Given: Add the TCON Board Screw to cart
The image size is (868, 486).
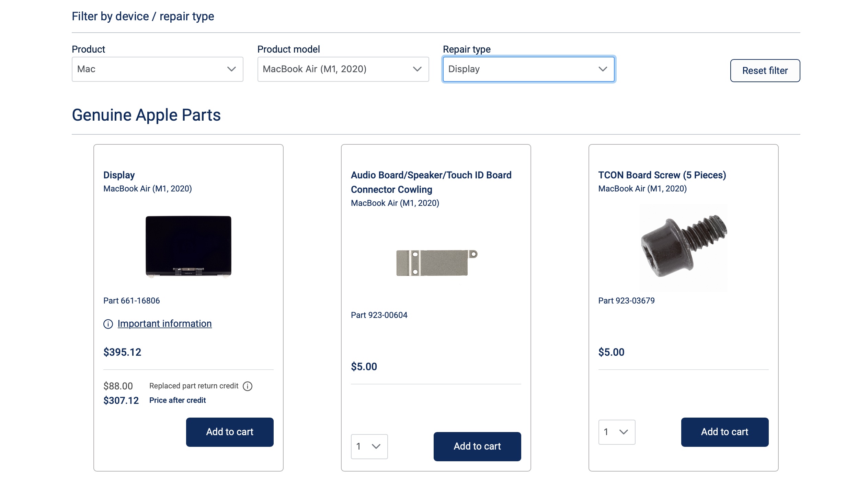Looking at the screenshot, I should (724, 432).
